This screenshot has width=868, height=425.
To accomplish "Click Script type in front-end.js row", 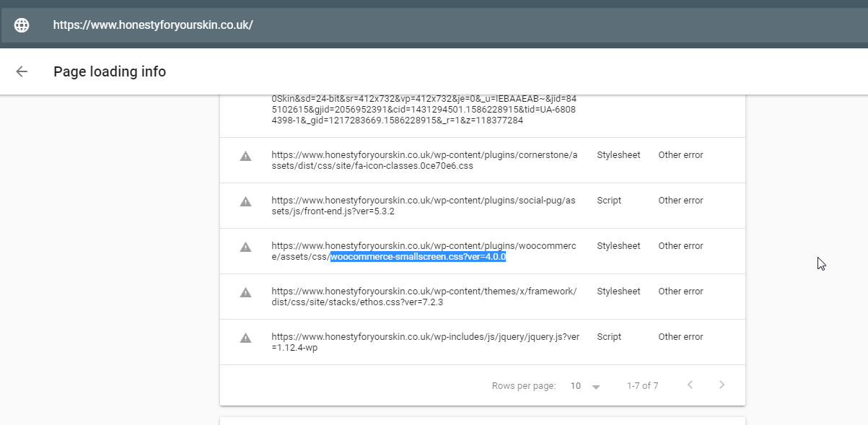I will click(609, 201).
